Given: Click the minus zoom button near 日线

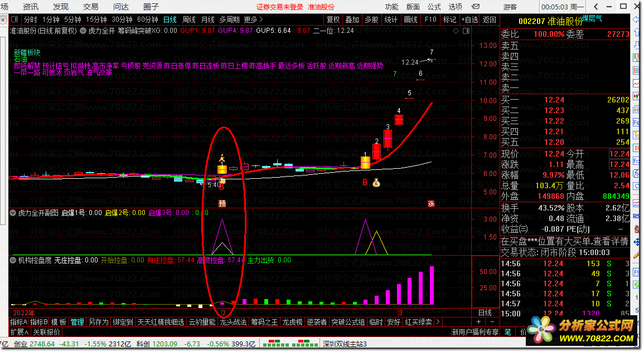Looking at the screenshot, I should [492, 322].
